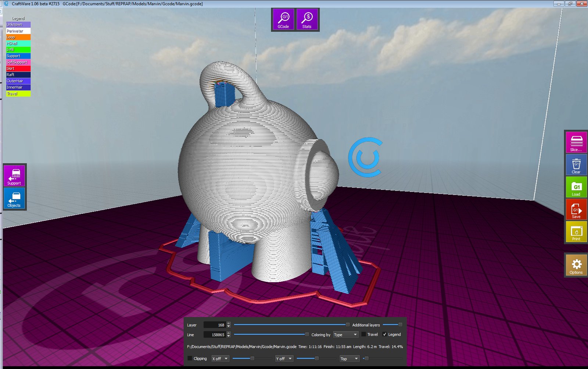This screenshot has width=588, height=369.
Task: Uncheck the Legend checkbox
Action: 384,334
